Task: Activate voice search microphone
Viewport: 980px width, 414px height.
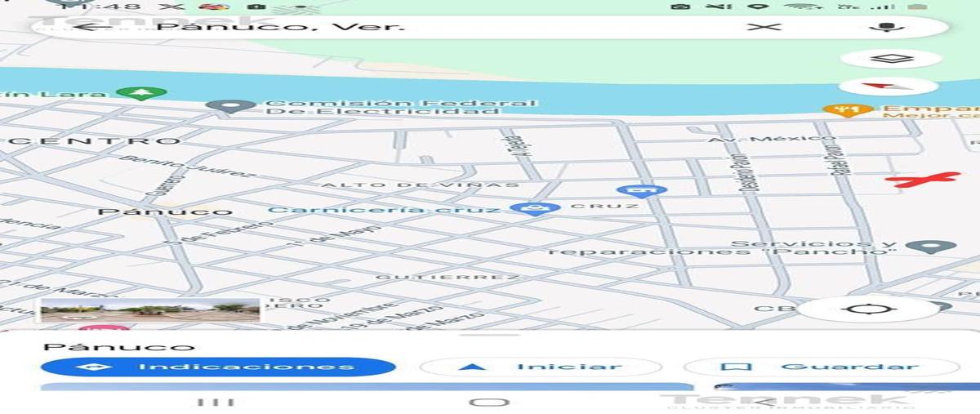Action: point(884,27)
